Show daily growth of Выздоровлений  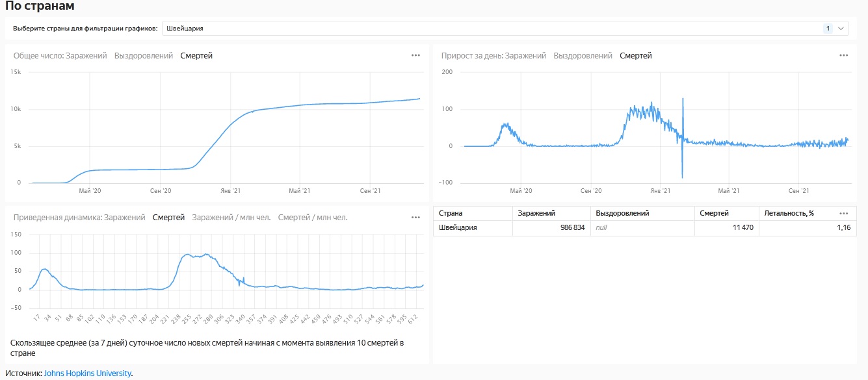(583, 56)
